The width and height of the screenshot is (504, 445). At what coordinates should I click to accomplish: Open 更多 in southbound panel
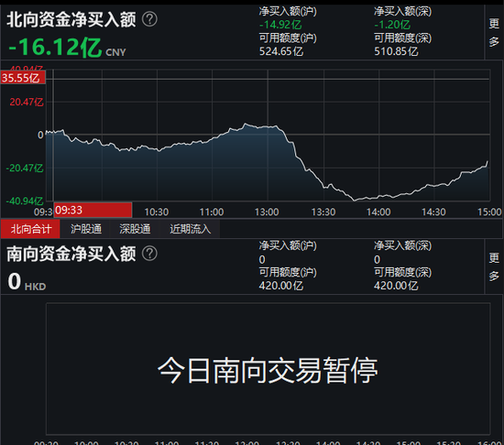tap(494, 266)
